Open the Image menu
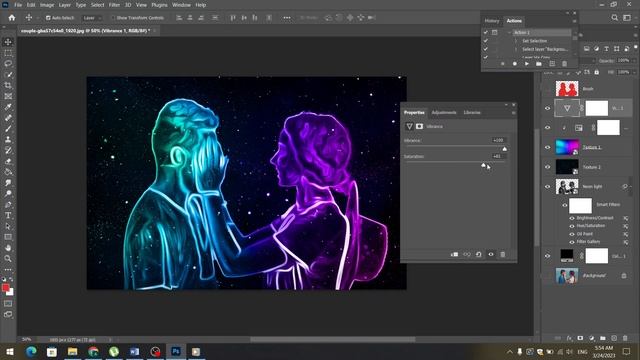 point(47,5)
